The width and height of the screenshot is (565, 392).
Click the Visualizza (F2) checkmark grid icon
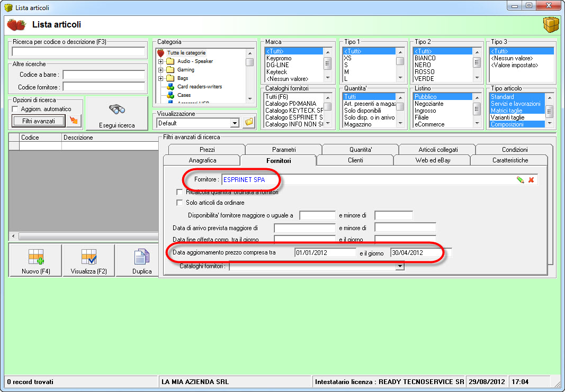pyautogui.click(x=88, y=257)
